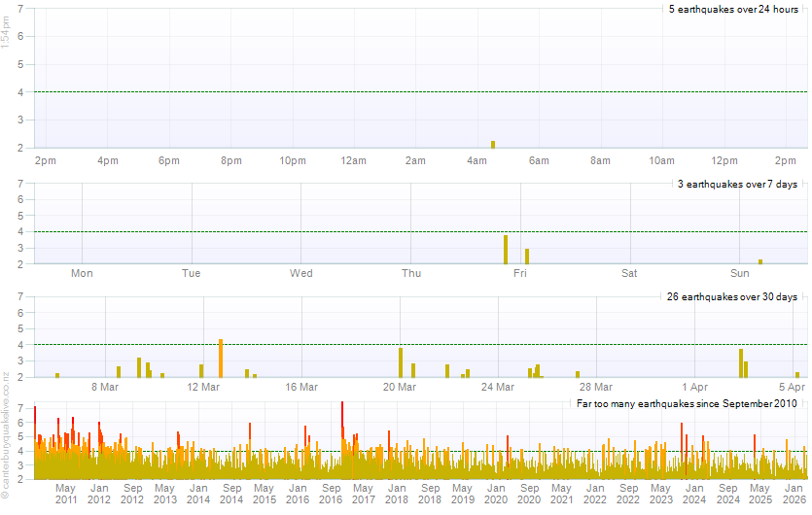Image resolution: width=812 pixels, height=515 pixels.
Task: Select the small bar at 5 Apr in 30-day chart
Action: pos(797,374)
